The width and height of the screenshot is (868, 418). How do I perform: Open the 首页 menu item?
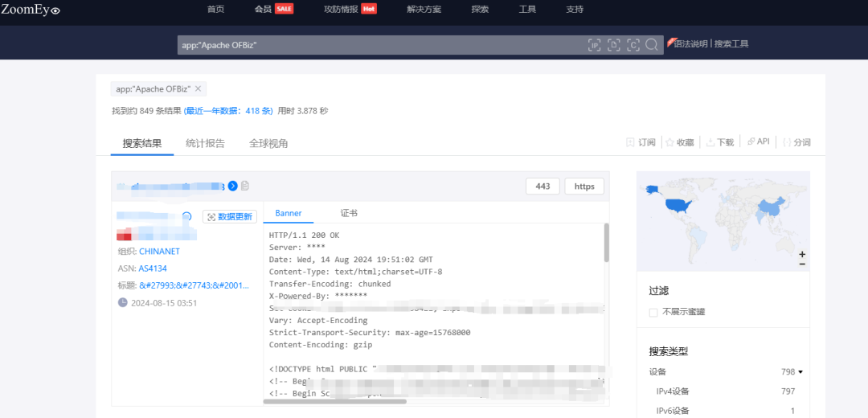click(x=215, y=10)
